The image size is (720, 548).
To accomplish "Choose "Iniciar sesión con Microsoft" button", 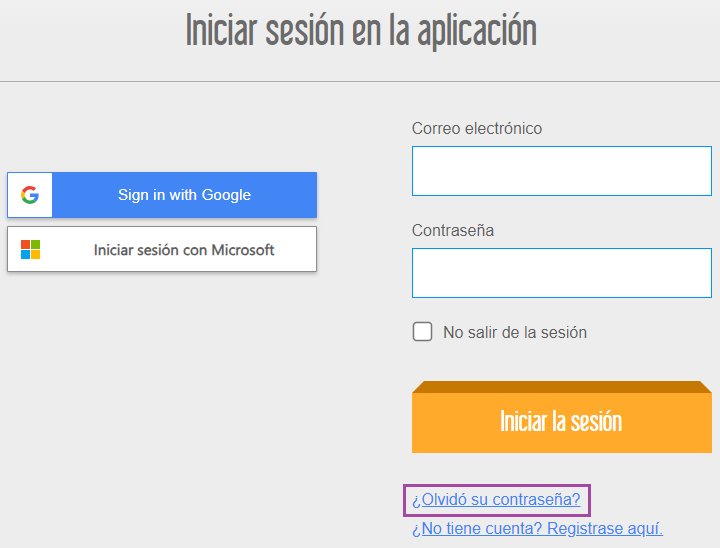I will click(x=183, y=249).
